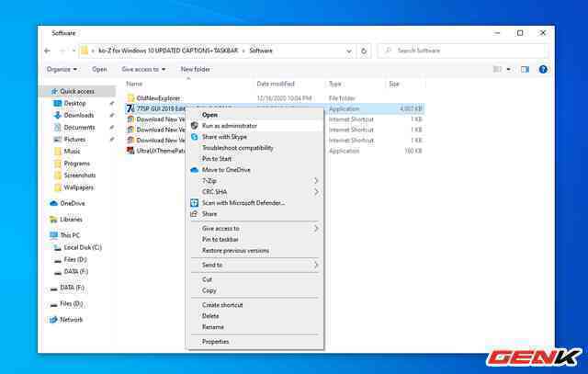Viewport: 588px width, 374px height.
Task: Click the Skype icon in context menu
Action: [194, 137]
